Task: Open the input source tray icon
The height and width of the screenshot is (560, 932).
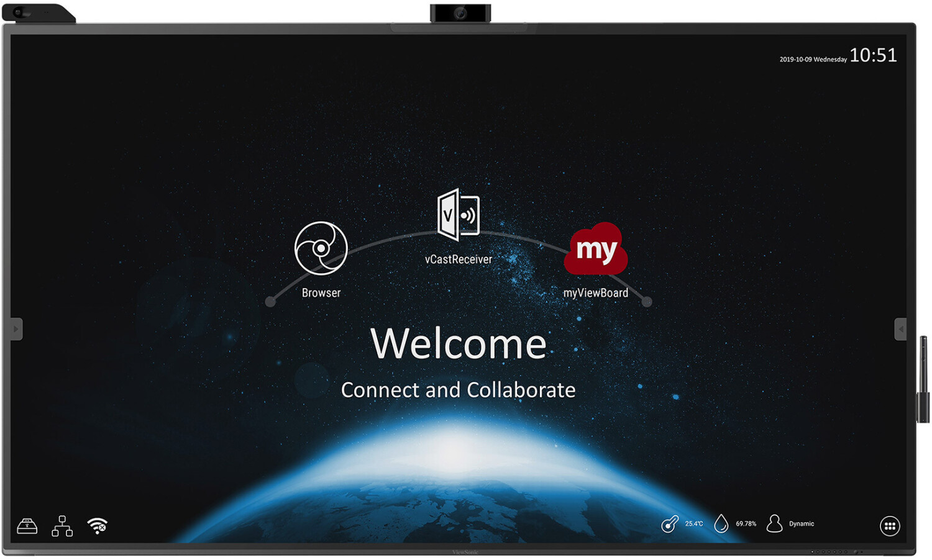Action: pos(27,526)
